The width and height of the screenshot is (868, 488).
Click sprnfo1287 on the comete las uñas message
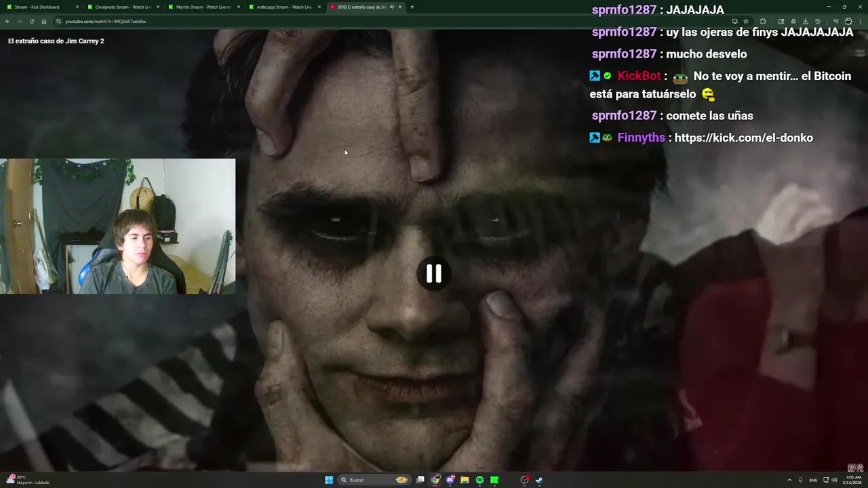[624, 116]
